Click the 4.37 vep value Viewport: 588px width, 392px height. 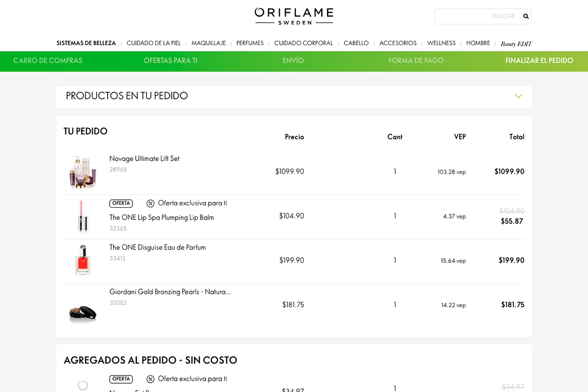point(455,216)
